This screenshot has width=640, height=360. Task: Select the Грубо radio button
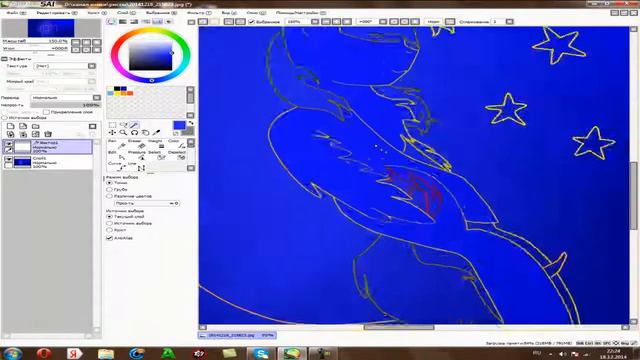[x=109, y=190]
